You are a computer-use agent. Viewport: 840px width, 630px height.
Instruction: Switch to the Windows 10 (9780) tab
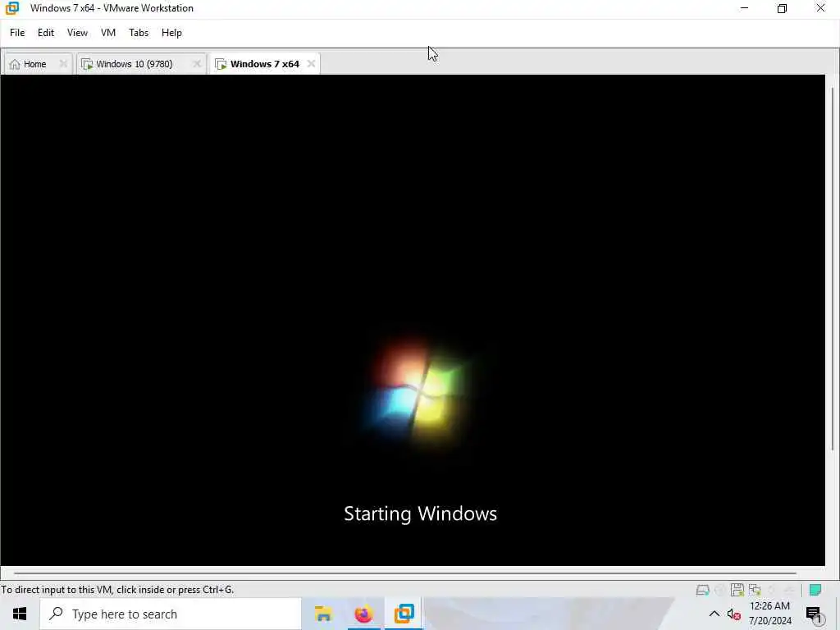(x=135, y=64)
